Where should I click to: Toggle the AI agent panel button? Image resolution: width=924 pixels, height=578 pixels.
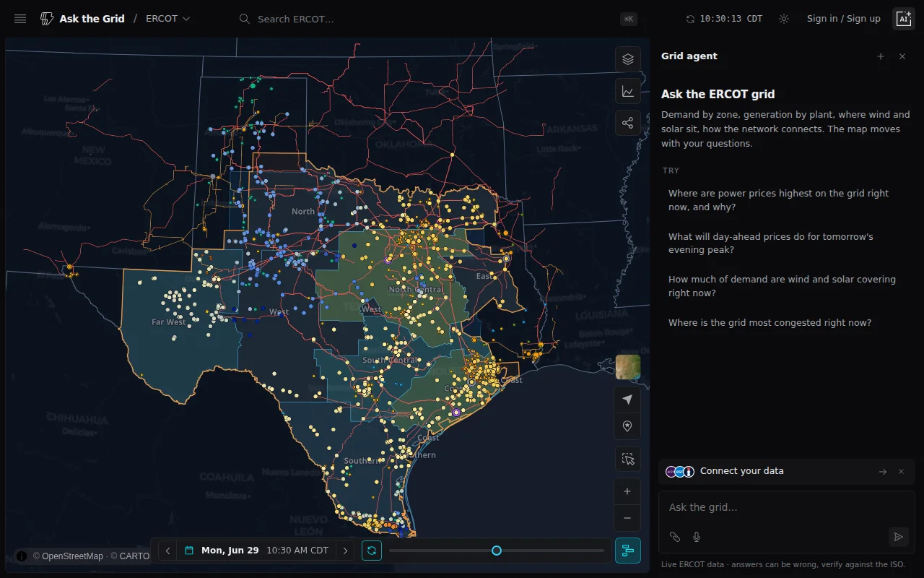(904, 19)
